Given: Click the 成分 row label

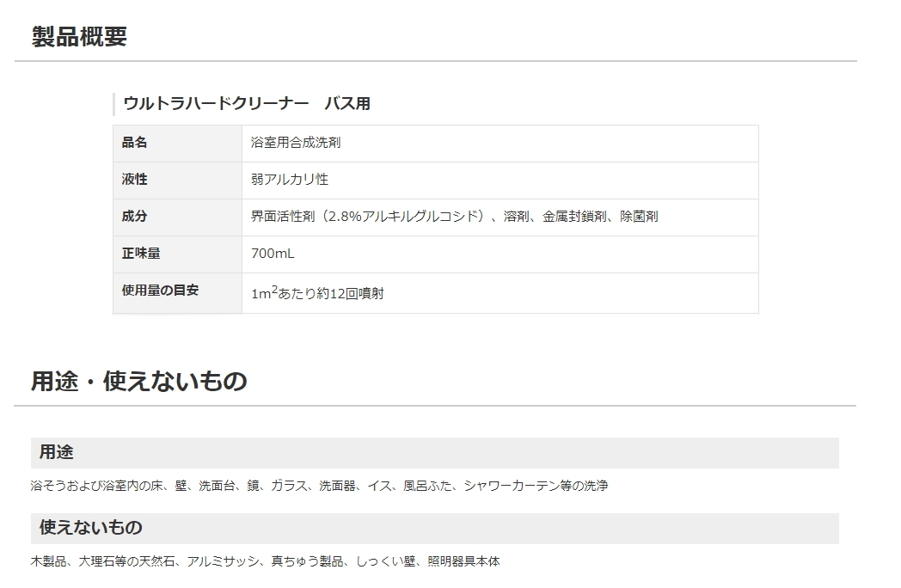Looking at the screenshot, I should 134,216.
